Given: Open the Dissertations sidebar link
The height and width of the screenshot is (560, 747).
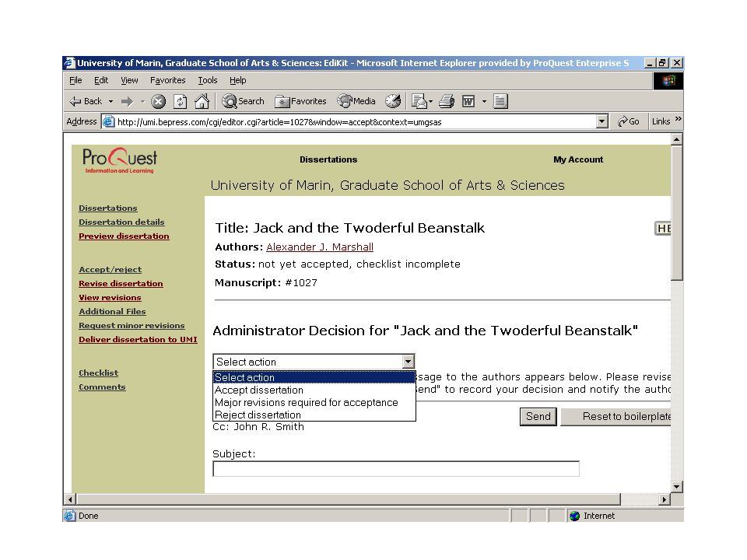Looking at the screenshot, I should coord(107,208).
